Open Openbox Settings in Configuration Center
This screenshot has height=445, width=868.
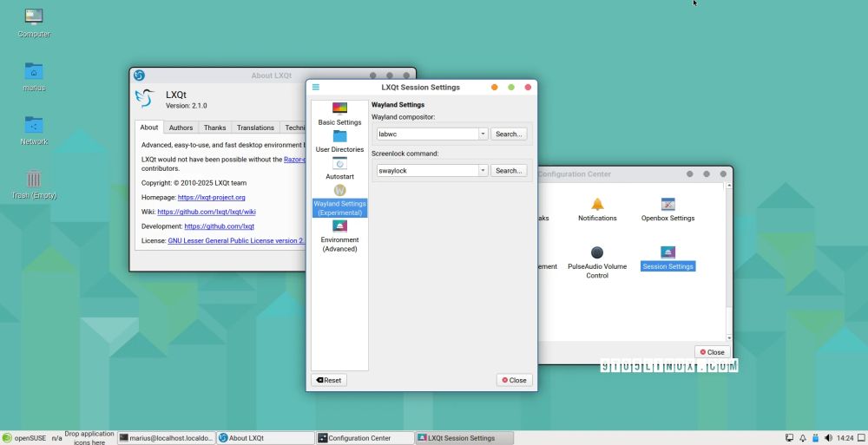coord(667,210)
